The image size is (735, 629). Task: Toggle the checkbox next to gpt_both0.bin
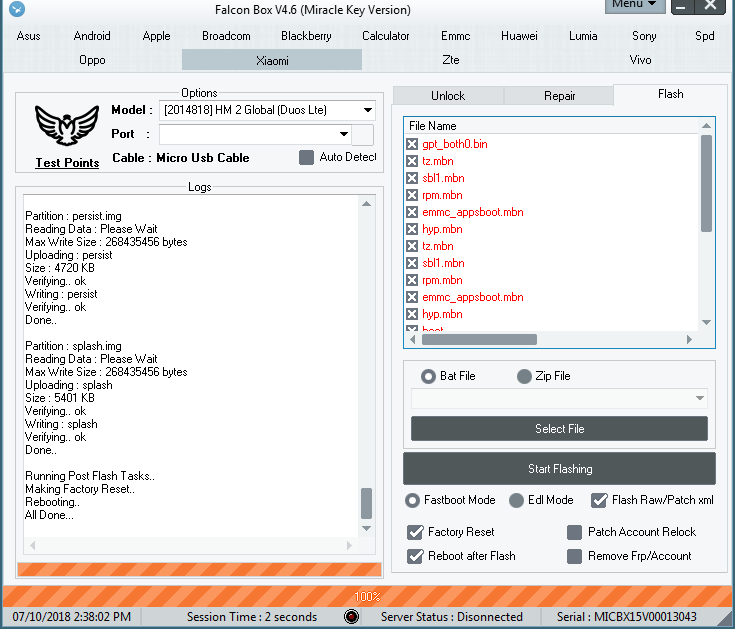pyautogui.click(x=412, y=144)
